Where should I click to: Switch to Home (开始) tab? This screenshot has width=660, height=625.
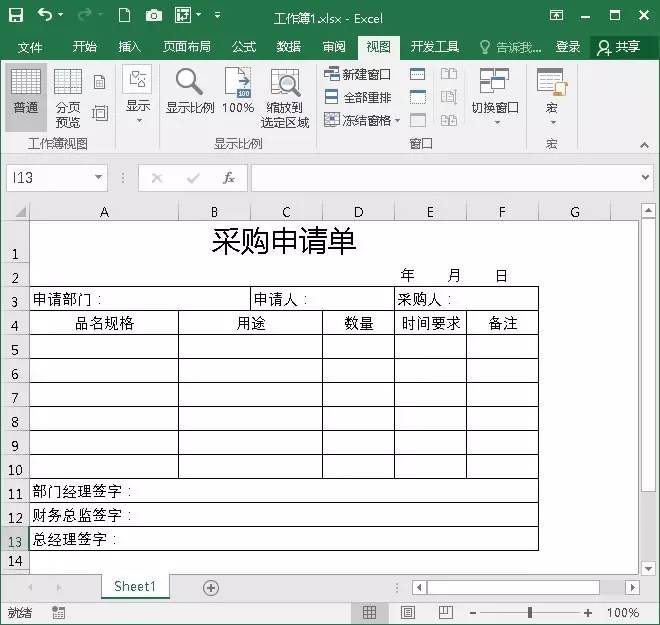pyautogui.click(x=84, y=47)
